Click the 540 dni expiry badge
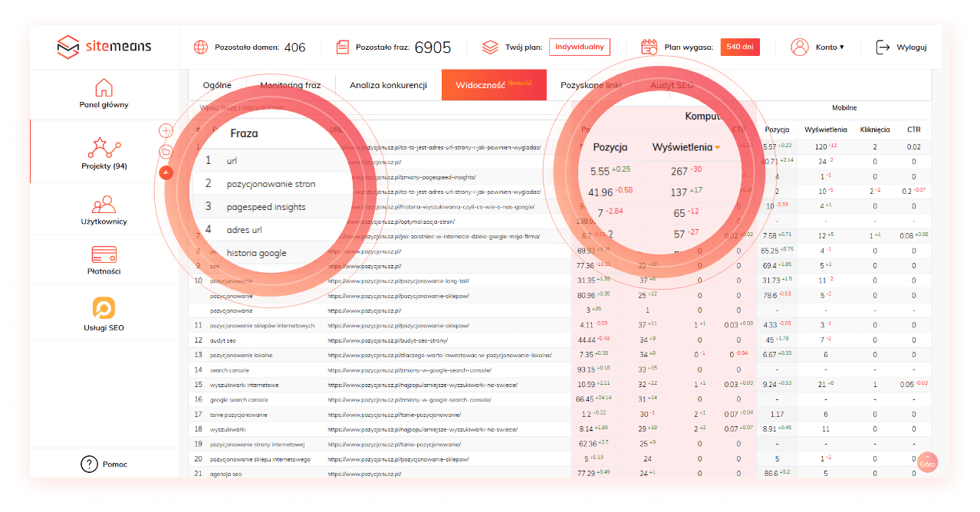The image size is (980, 512). click(x=740, y=47)
